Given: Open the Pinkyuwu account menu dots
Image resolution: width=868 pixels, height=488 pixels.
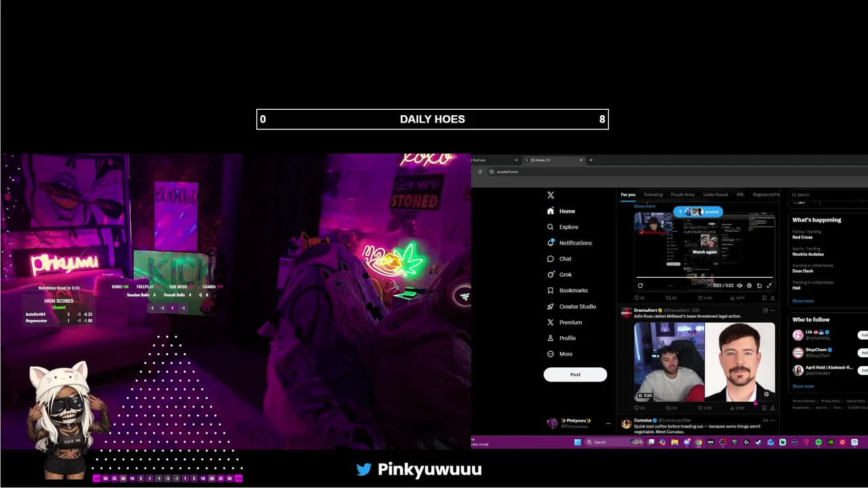Looking at the screenshot, I should [608, 424].
